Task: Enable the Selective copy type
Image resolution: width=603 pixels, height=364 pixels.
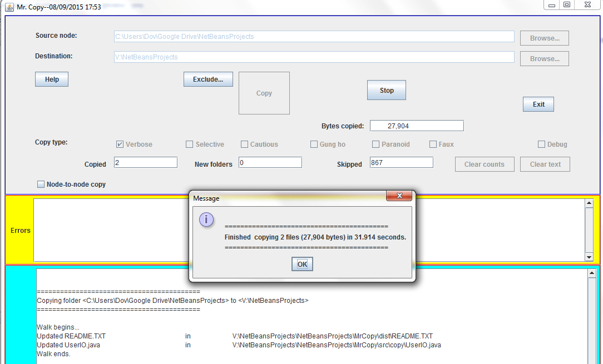Action: (189, 144)
